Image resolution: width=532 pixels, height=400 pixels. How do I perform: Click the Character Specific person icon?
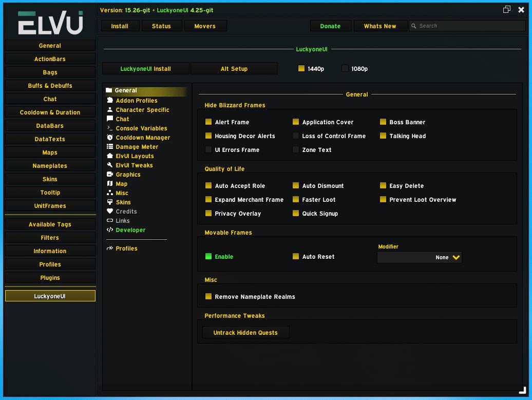click(110, 109)
